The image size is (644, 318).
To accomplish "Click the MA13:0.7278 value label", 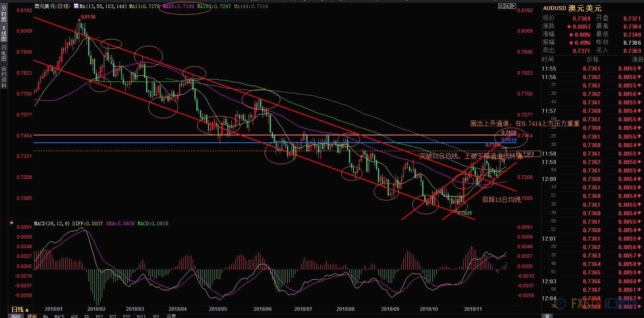I will (144, 6).
